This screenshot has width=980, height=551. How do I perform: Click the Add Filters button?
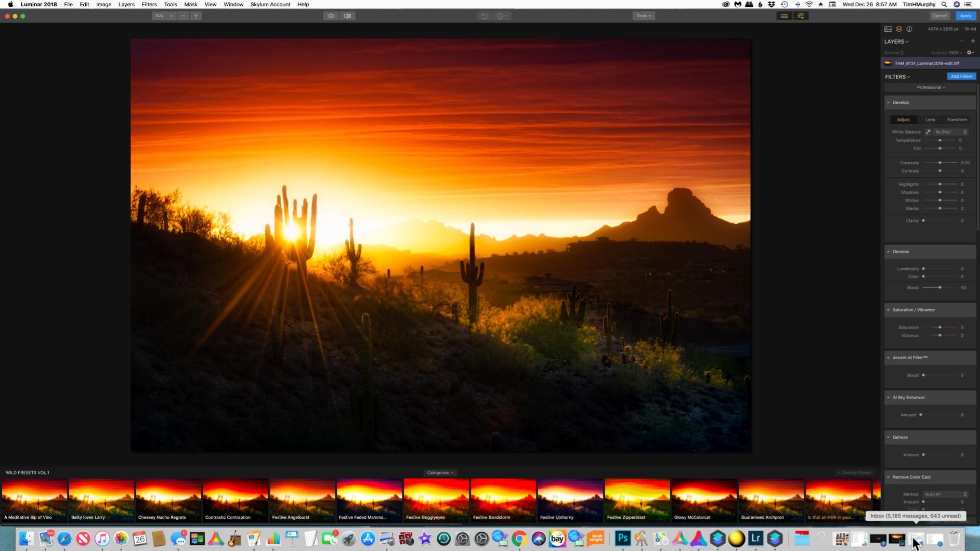point(961,76)
